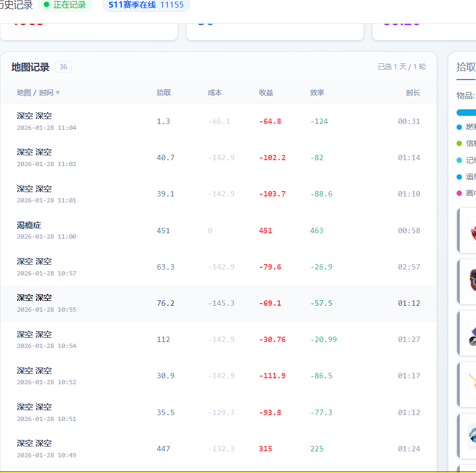The width and height of the screenshot is (476, 473).
Task: Click the 收益 column header
Action: pyautogui.click(x=266, y=93)
